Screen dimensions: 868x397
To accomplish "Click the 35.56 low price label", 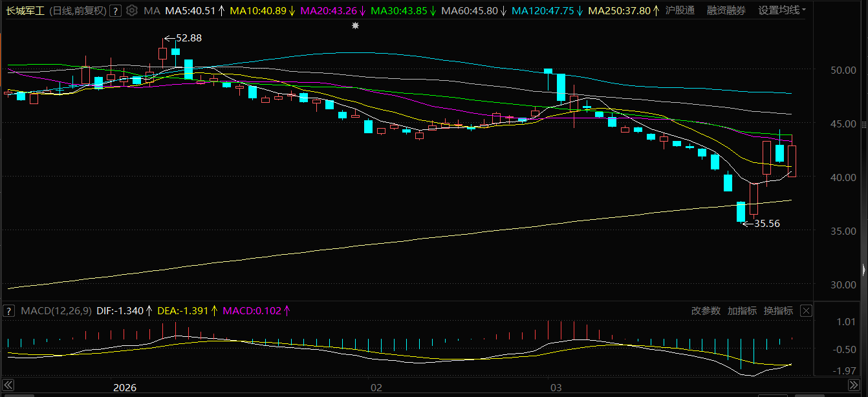I will pos(767,224).
